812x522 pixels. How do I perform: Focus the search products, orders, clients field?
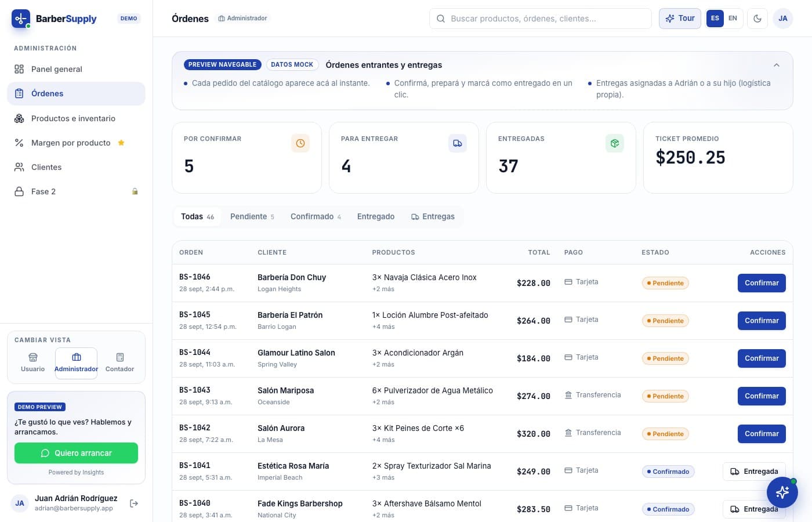(541, 19)
